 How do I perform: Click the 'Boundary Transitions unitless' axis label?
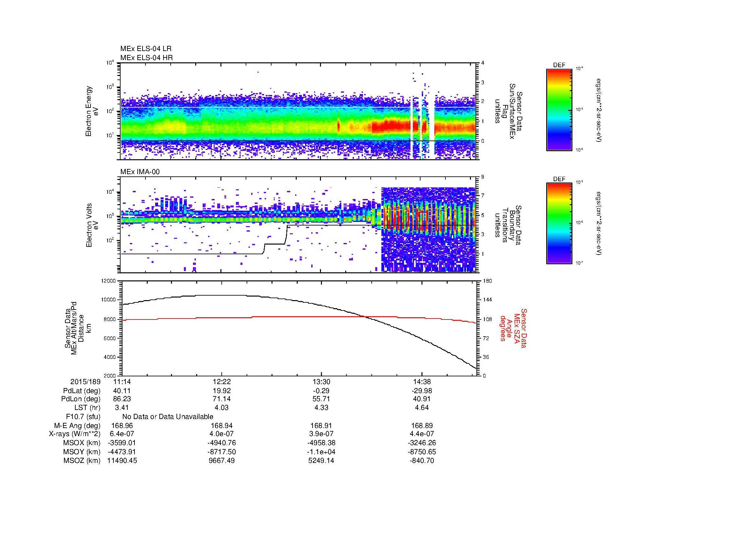tap(508, 225)
